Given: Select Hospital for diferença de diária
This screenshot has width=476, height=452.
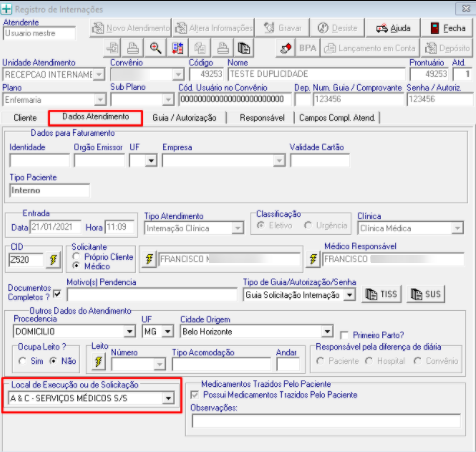Looking at the screenshot, I should [x=369, y=361].
